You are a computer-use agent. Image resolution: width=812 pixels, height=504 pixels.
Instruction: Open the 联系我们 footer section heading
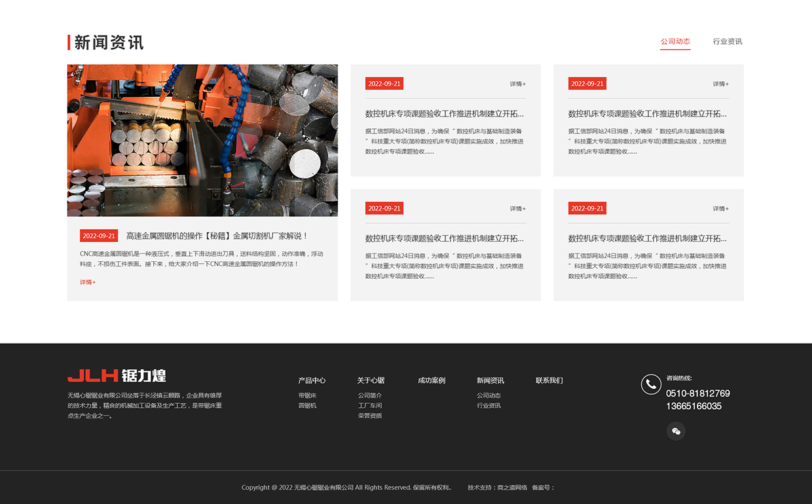549,380
